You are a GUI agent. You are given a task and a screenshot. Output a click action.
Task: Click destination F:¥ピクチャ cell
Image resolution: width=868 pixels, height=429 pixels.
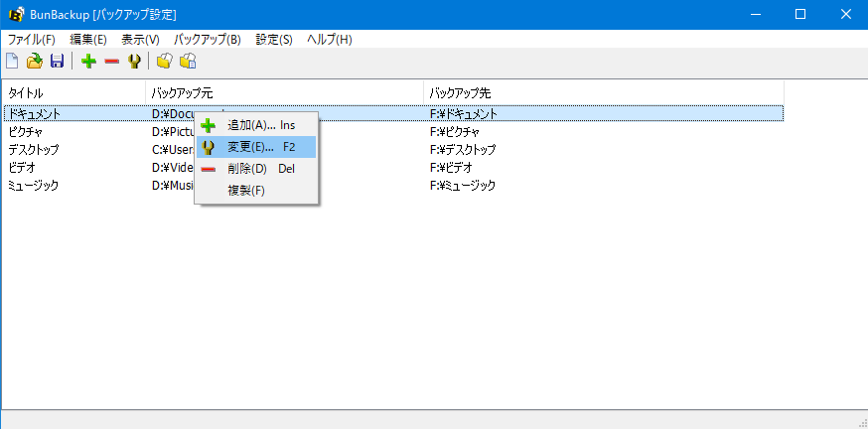pyautogui.click(x=455, y=132)
